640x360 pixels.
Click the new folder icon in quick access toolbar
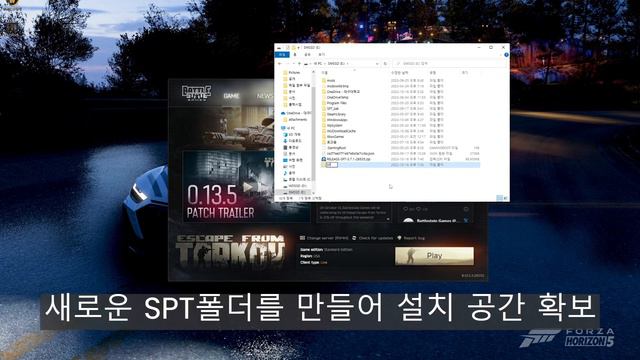(293, 48)
